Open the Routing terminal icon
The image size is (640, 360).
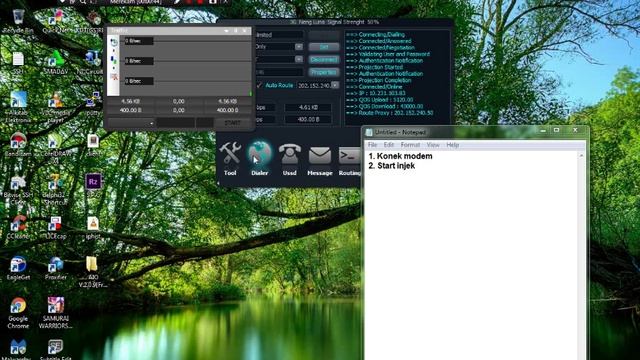349,160
